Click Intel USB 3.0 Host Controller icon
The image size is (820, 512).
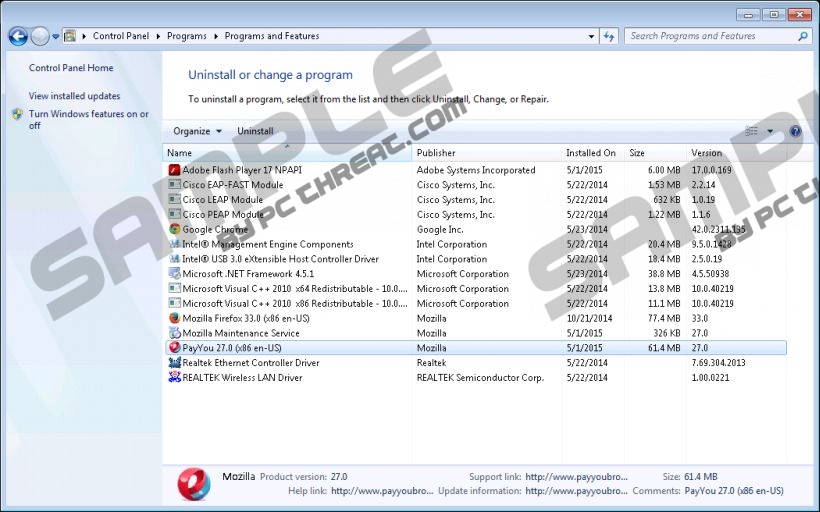[x=174, y=259]
